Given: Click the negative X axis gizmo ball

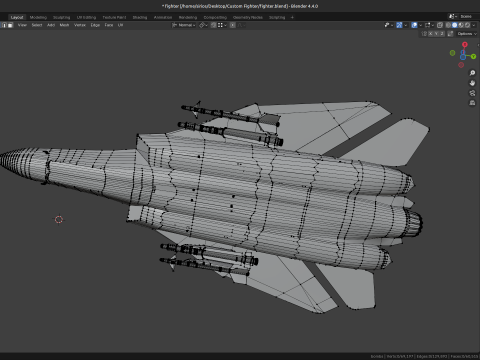Looking at the screenshot, I should [461, 65].
